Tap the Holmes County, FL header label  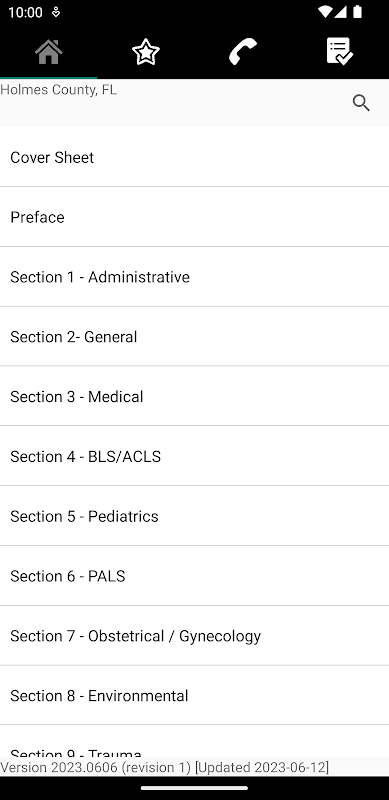(58, 90)
